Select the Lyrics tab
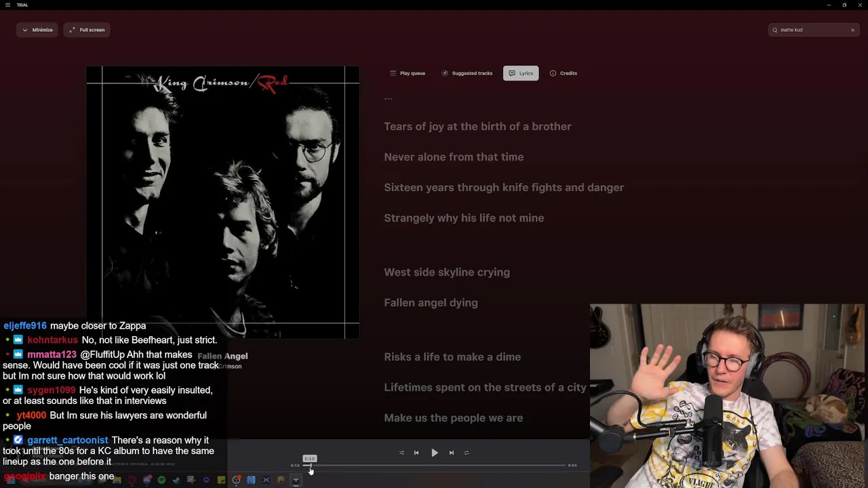The width and height of the screenshot is (868, 488). tap(521, 73)
